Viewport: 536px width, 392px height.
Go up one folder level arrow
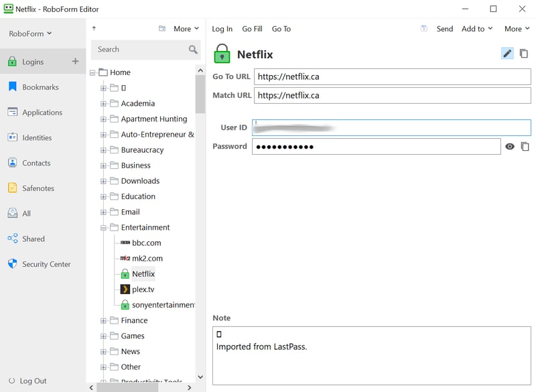pos(94,29)
